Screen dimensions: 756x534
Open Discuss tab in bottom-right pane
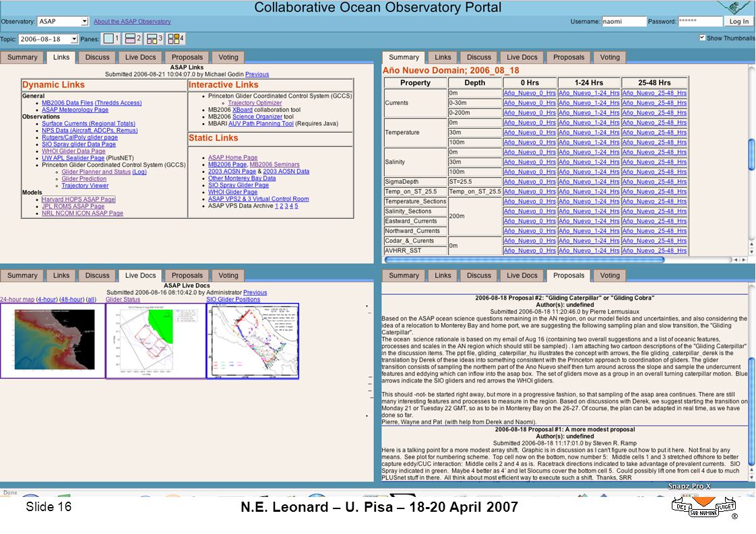coord(479,275)
